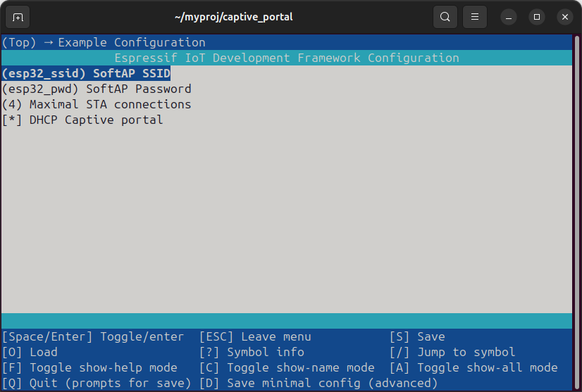
Task: Open the terminal hamburger menu
Action: (475, 17)
